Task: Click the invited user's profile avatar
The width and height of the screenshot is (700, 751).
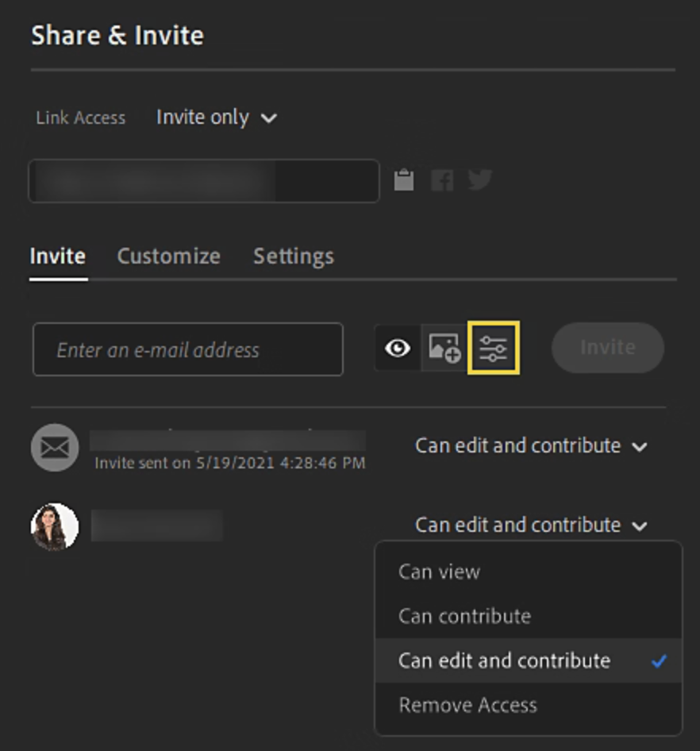Action: click(53, 525)
